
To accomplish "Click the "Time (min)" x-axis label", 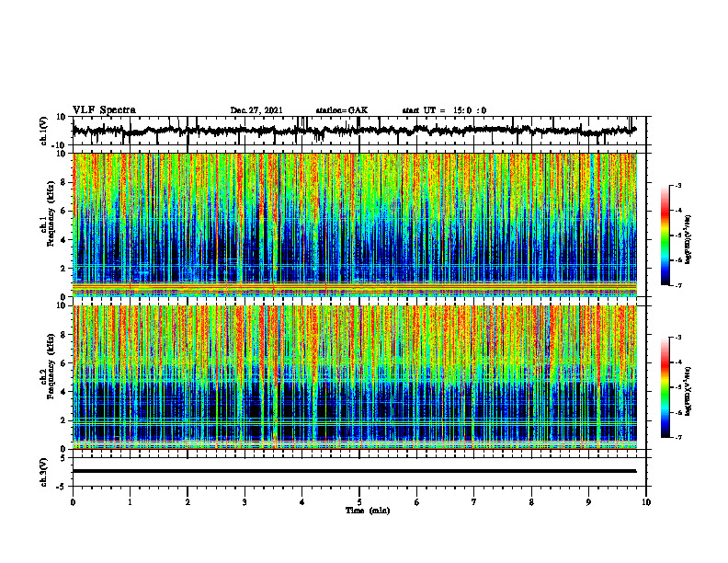I will click(368, 511).
